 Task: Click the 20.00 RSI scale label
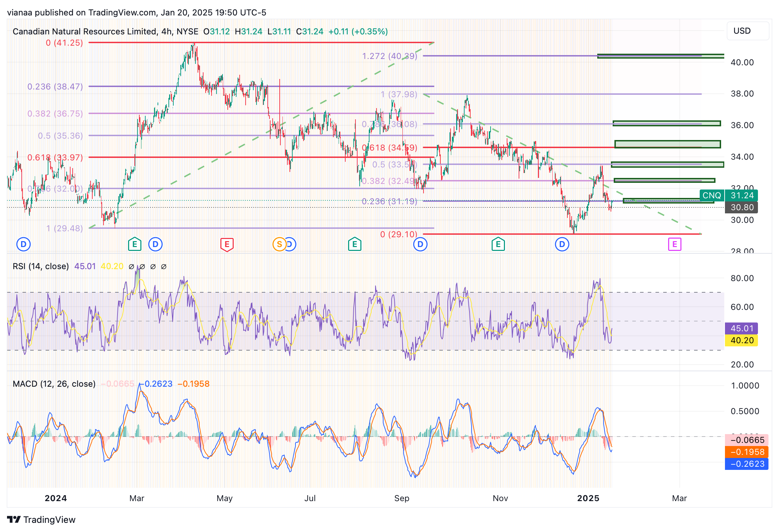[x=742, y=365]
